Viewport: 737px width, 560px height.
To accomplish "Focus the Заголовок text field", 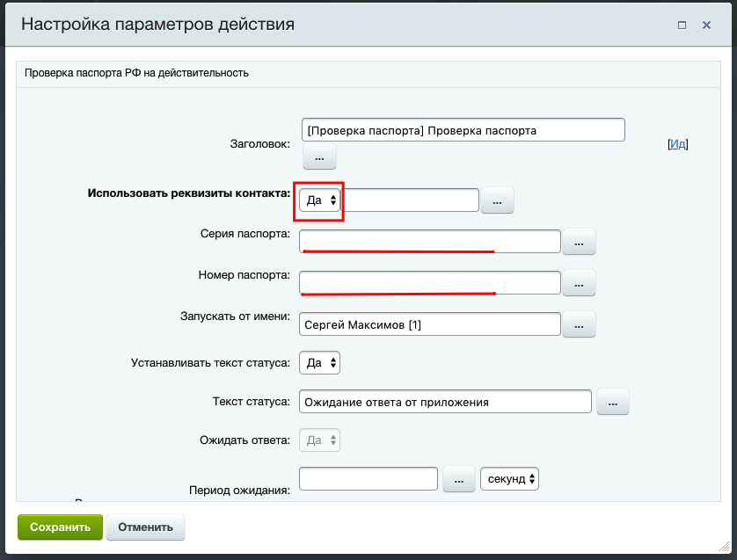I will click(x=463, y=130).
